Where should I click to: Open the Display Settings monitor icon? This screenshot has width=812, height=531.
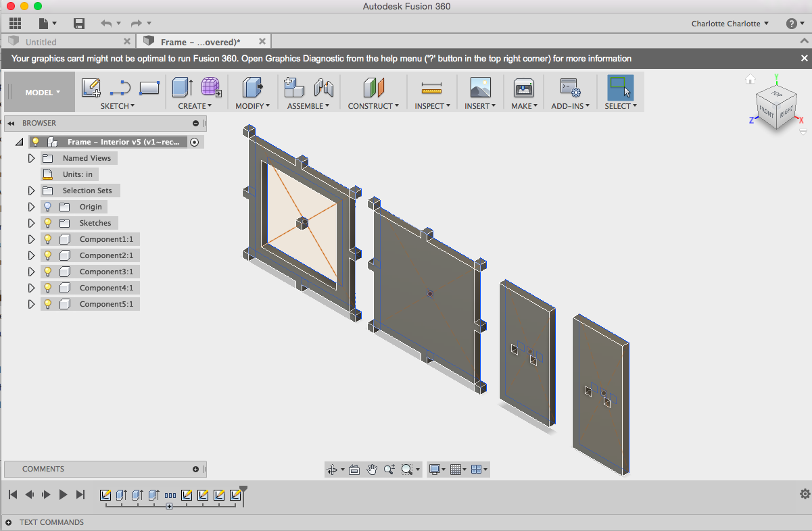(435, 470)
